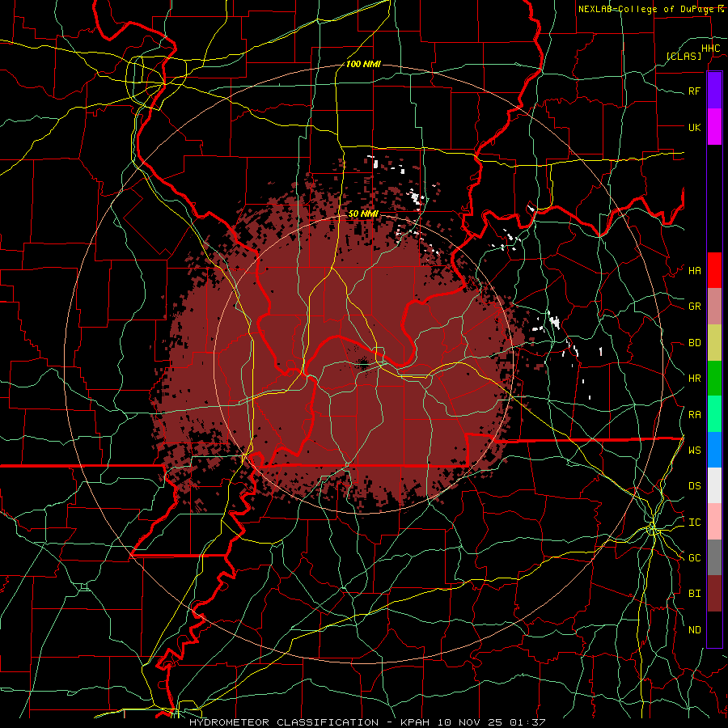Click the UK legend label
The width and height of the screenshot is (728, 728).
(x=694, y=127)
